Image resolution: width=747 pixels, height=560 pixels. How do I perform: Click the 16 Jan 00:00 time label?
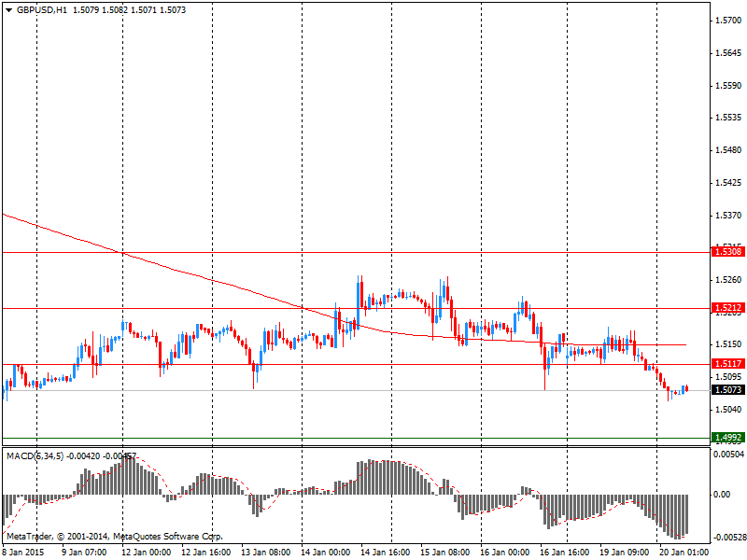coord(504,553)
